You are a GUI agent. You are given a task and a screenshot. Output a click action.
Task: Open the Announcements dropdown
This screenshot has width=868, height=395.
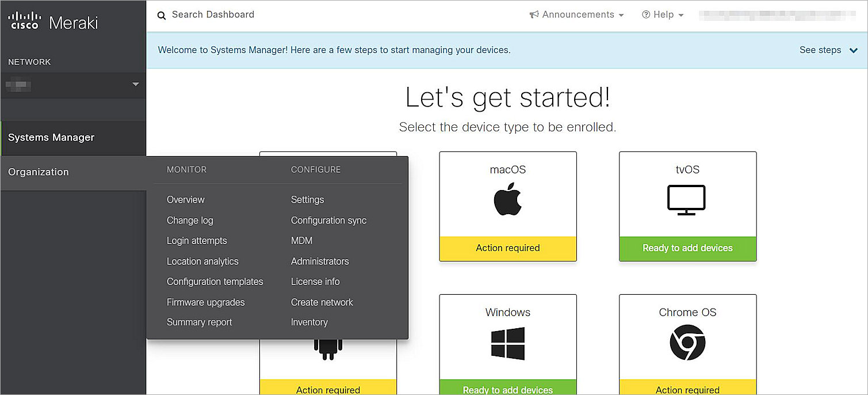point(576,14)
